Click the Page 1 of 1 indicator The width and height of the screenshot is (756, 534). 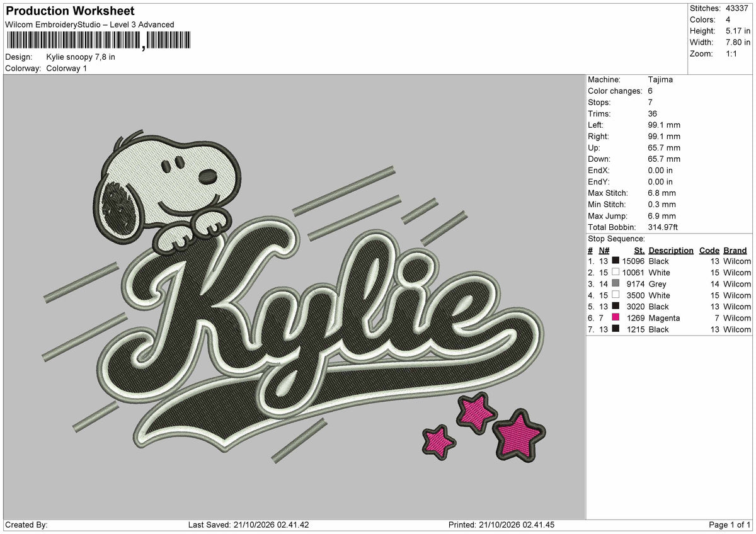(730, 525)
